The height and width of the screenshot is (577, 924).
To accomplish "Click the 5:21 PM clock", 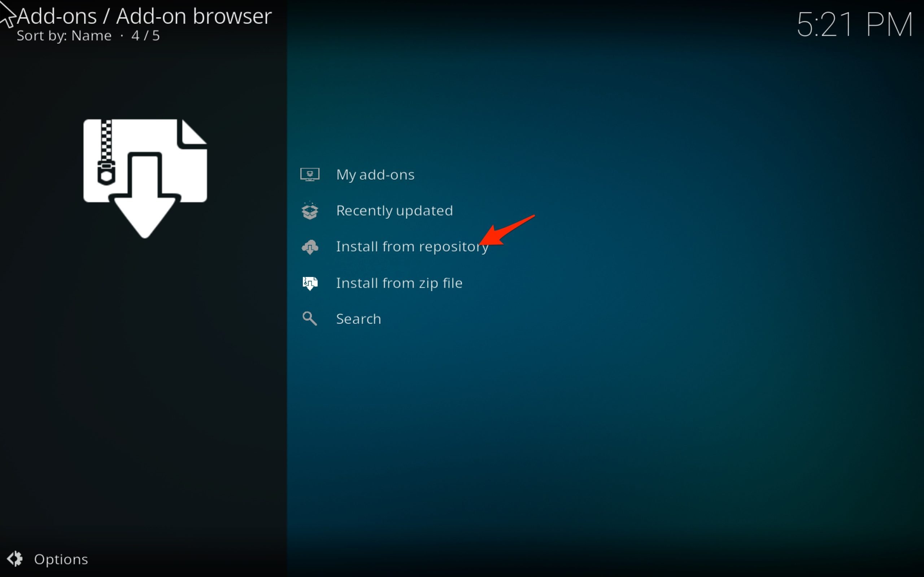I will [x=854, y=25].
